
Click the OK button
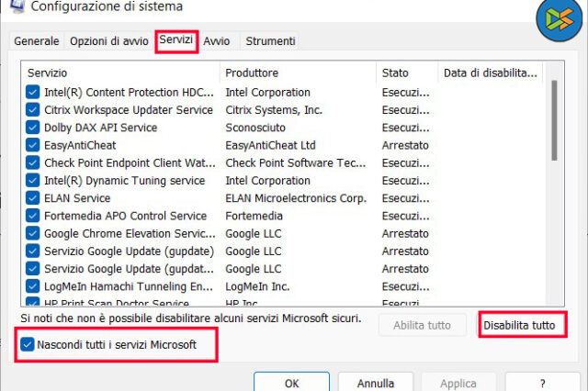(x=291, y=383)
